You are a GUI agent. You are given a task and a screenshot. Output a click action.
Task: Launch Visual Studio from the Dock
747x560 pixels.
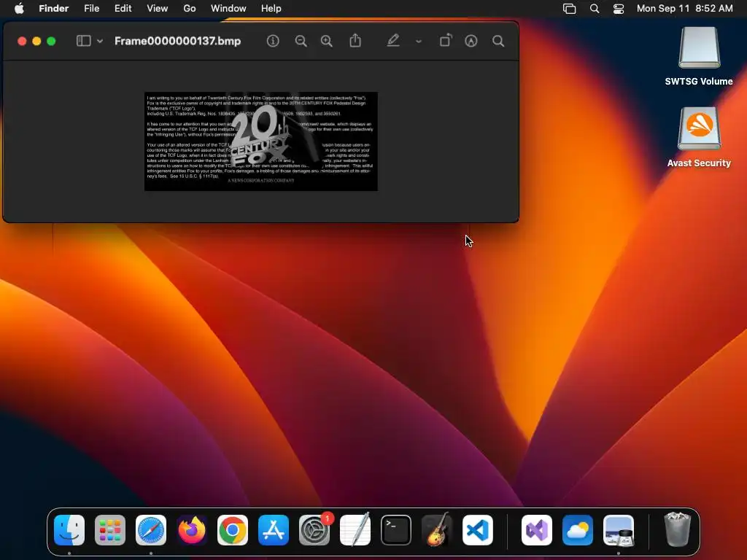[x=537, y=530]
